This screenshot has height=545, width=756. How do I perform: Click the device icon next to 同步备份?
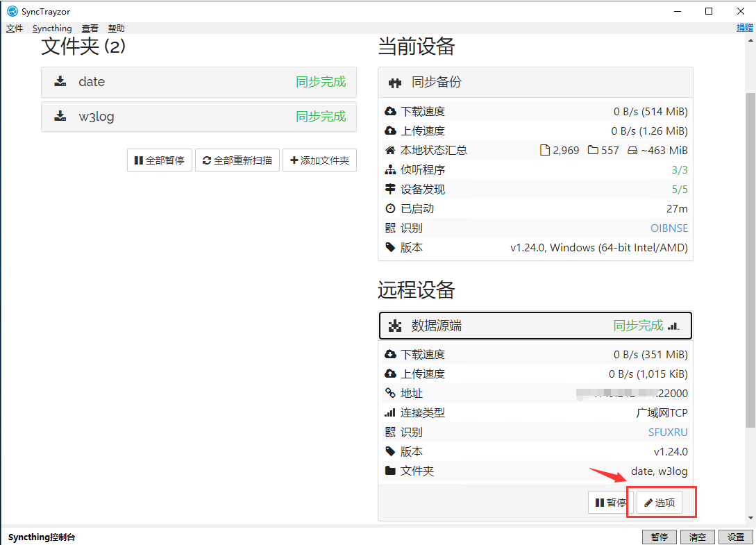[395, 83]
